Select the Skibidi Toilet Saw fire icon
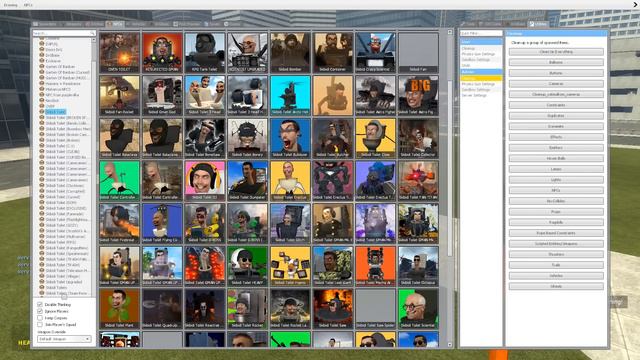Viewport: 640px width, 360px height. click(333, 309)
